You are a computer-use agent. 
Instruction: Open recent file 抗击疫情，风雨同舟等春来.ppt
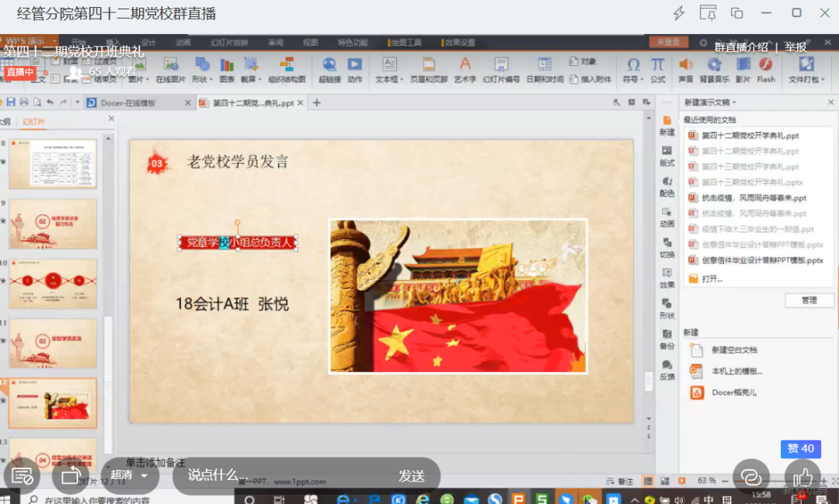(x=754, y=198)
